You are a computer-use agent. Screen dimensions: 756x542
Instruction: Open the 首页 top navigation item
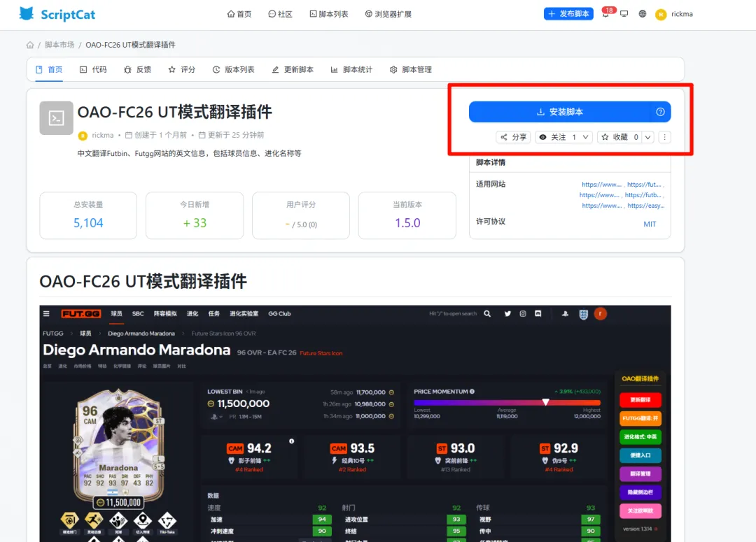(x=239, y=14)
